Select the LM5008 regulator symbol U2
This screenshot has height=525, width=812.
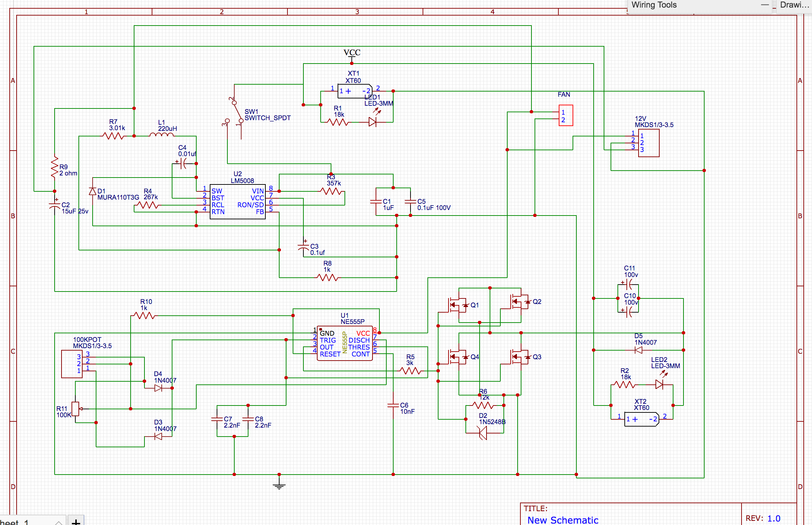pos(237,201)
